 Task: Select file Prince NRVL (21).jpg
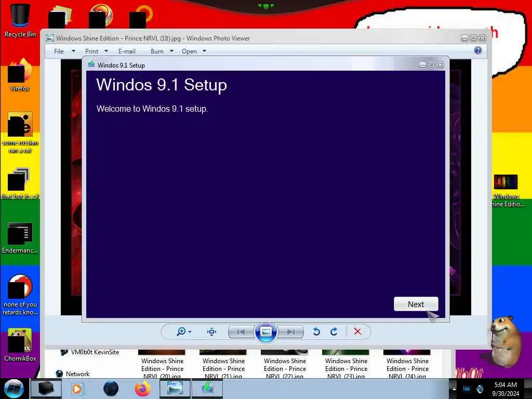pos(223,364)
